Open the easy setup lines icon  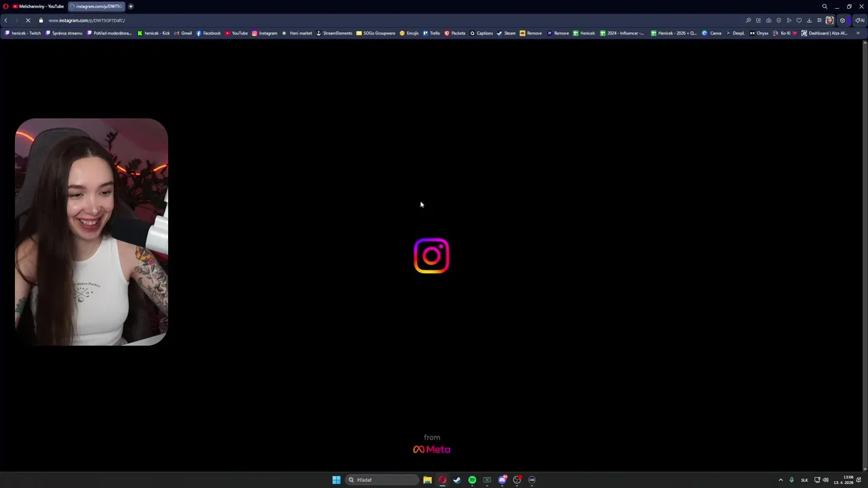tap(819, 20)
